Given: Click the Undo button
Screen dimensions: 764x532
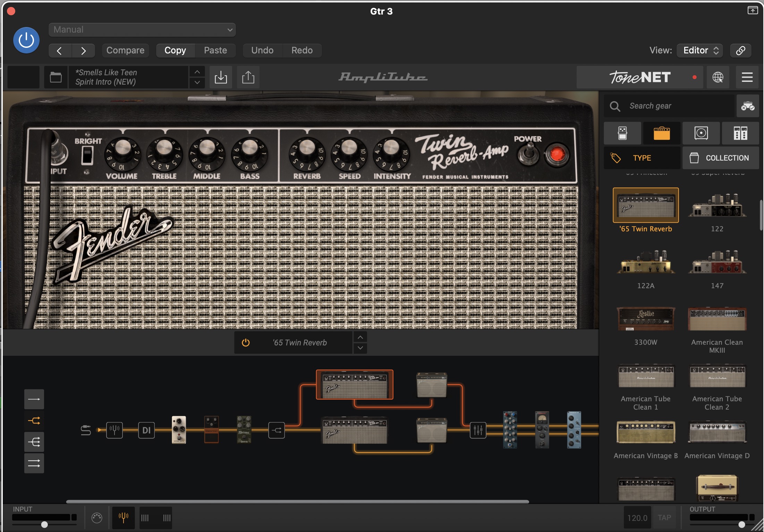Looking at the screenshot, I should coord(262,51).
